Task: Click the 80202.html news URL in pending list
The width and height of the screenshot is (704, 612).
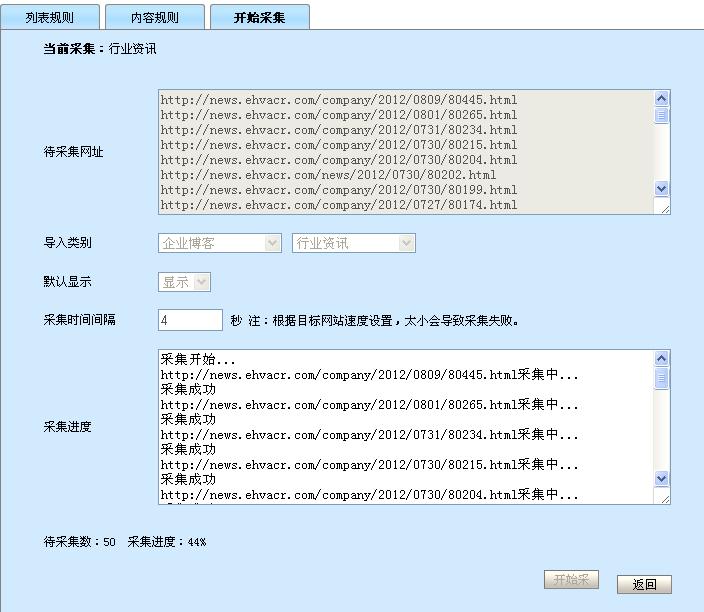Action: (328, 175)
